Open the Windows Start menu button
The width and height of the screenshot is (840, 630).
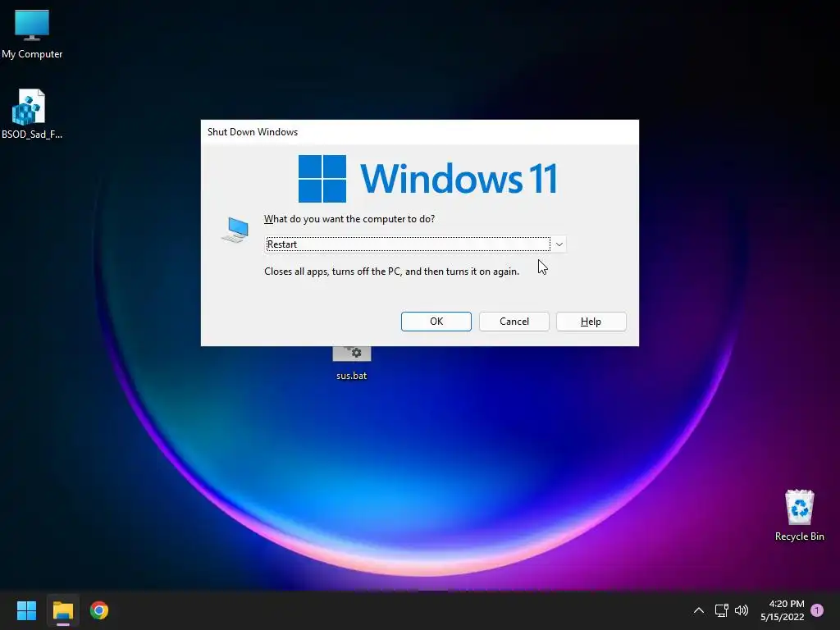[x=26, y=610]
